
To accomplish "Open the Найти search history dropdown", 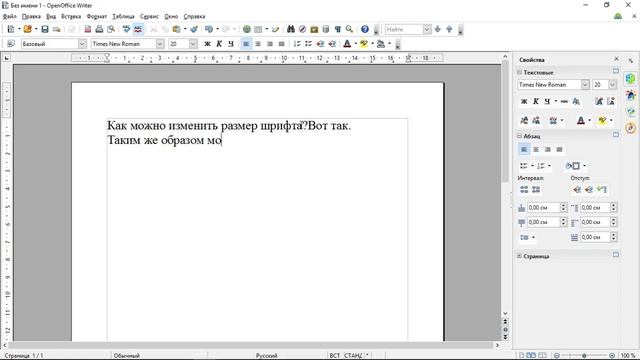I will 427,29.
